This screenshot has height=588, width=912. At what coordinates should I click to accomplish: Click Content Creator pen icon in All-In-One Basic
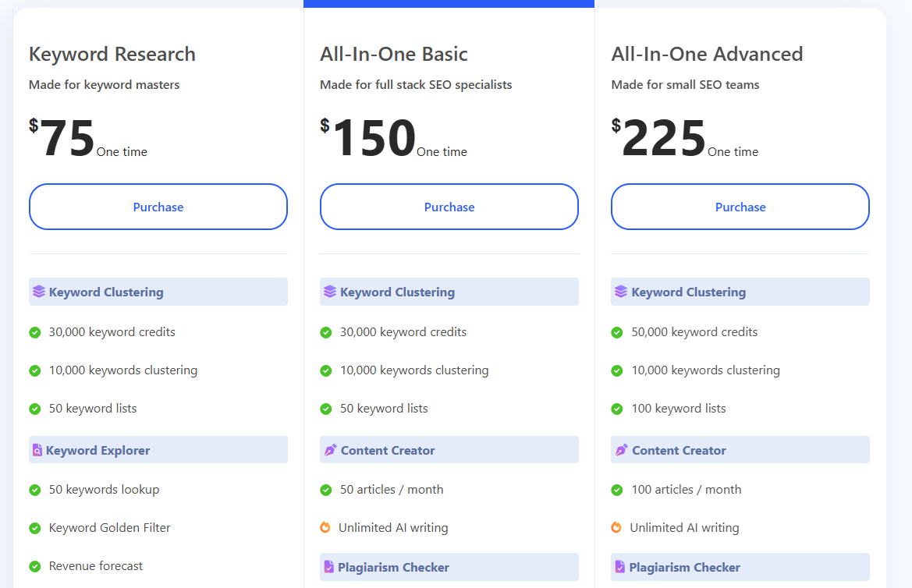pos(330,450)
